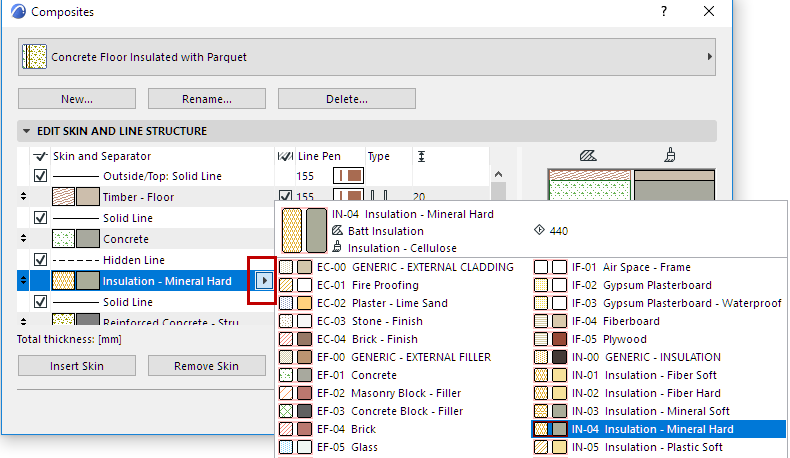Toggle the Timber - Floor line pen checkbox
Viewport: 790px width, 458px height.
tap(285, 195)
